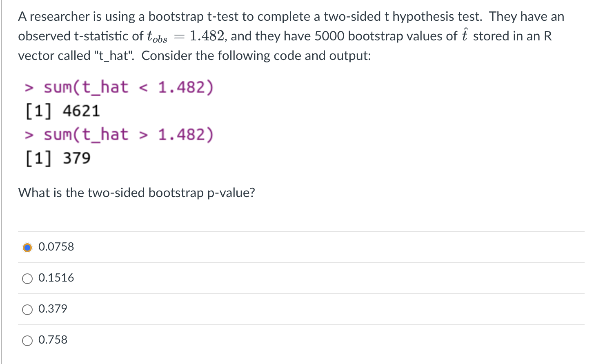This screenshot has width=594, height=364.
Task: Click the 0.1516 answer label text
Action: coord(56,278)
